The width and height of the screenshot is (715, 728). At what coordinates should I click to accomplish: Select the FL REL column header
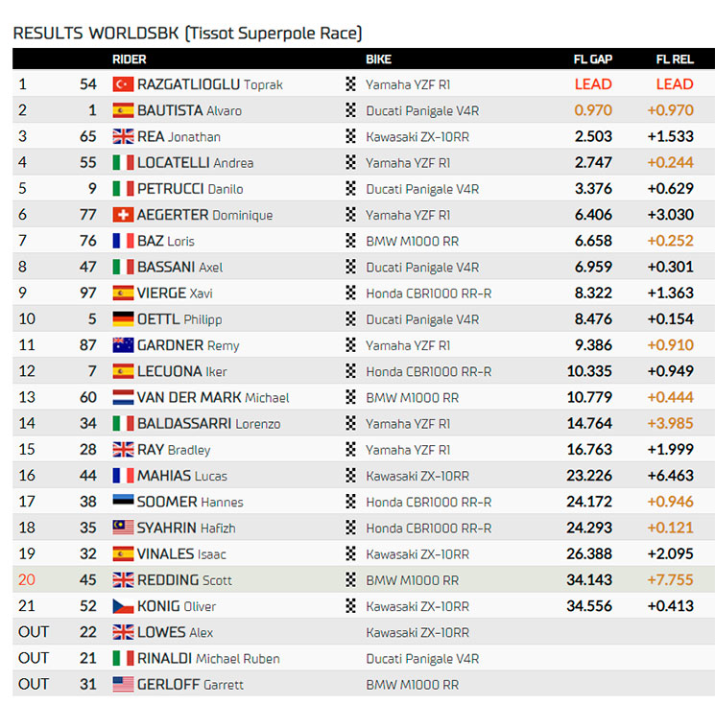point(675,59)
